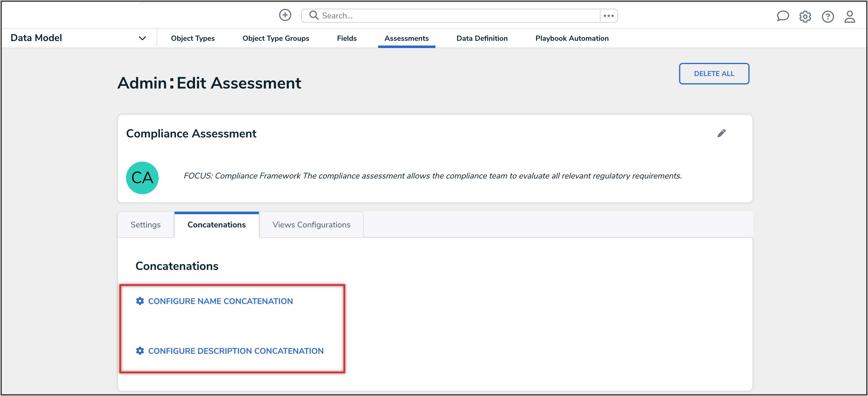Open the Views Configurations tab
Screen dimensions: 868x396
pyautogui.click(x=311, y=224)
